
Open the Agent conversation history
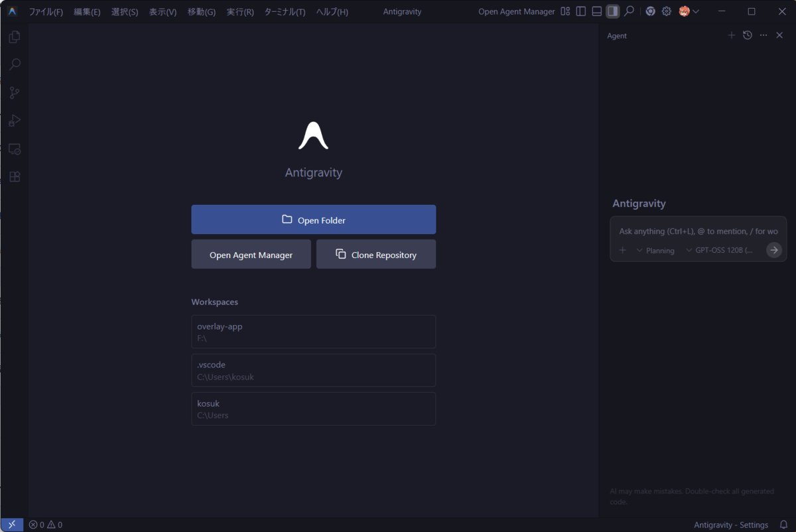coord(748,35)
